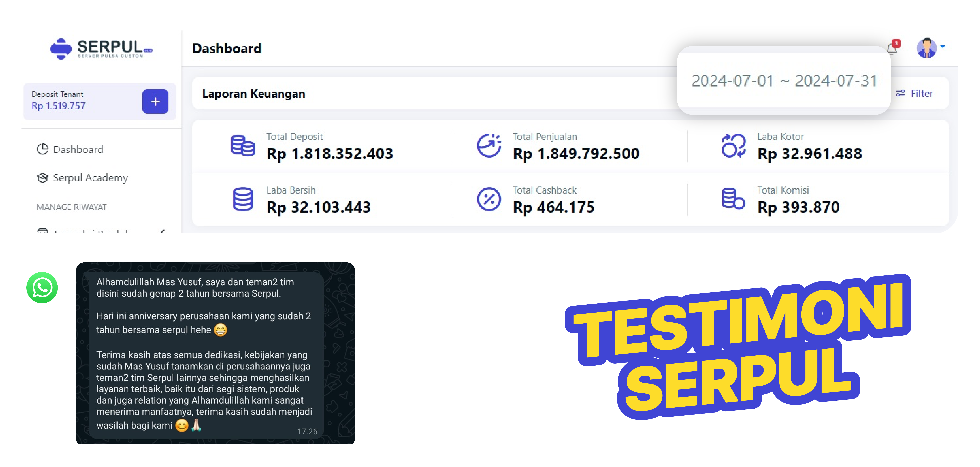Click the Testimoni Serpul banner text

(x=738, y=346)
